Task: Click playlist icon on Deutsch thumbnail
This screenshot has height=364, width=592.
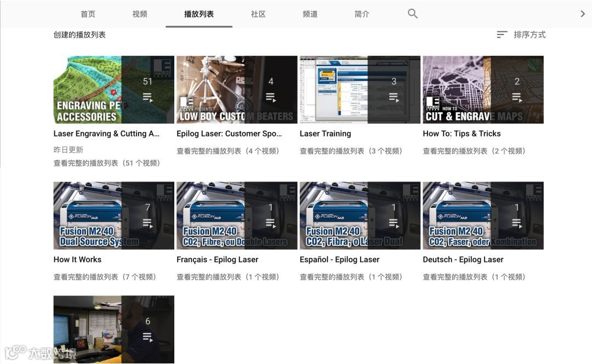Action: click(517, 224)
